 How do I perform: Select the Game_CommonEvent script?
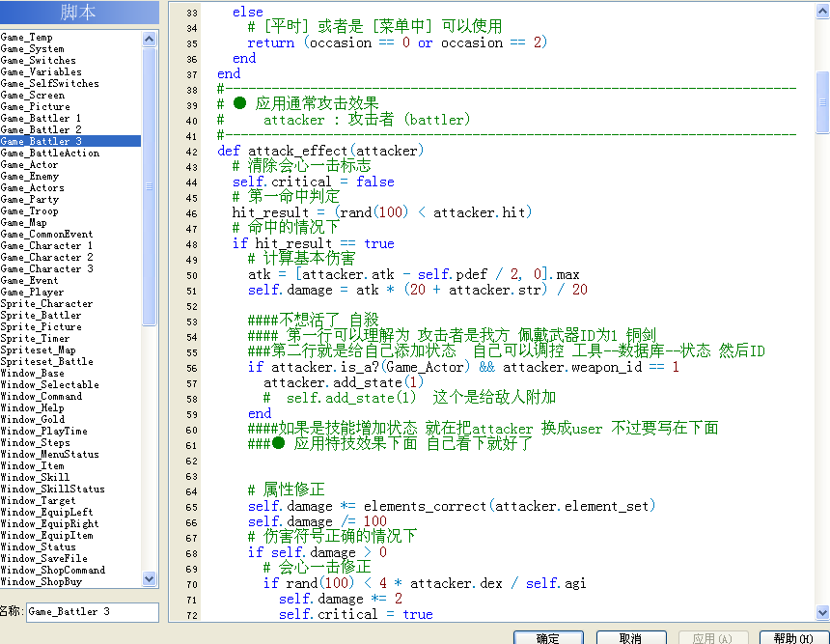coord(46,234)
